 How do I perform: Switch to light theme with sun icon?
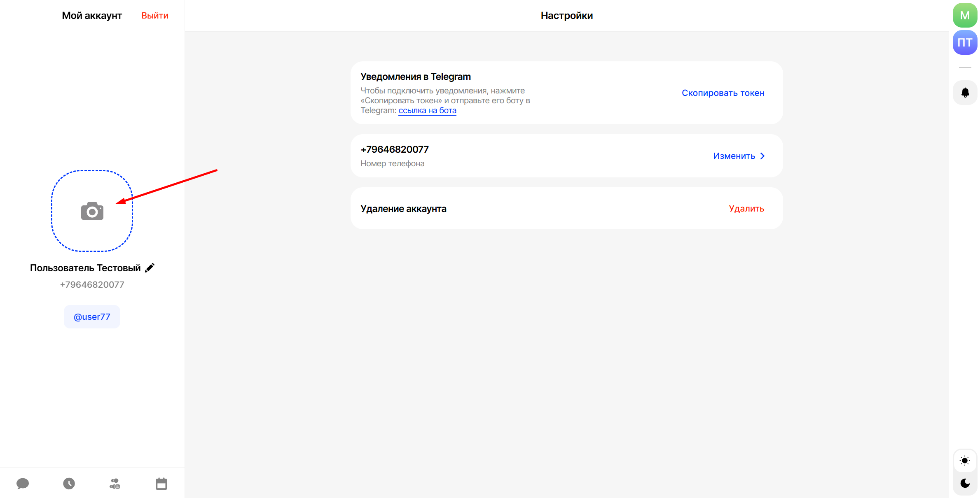click(965, 461)
